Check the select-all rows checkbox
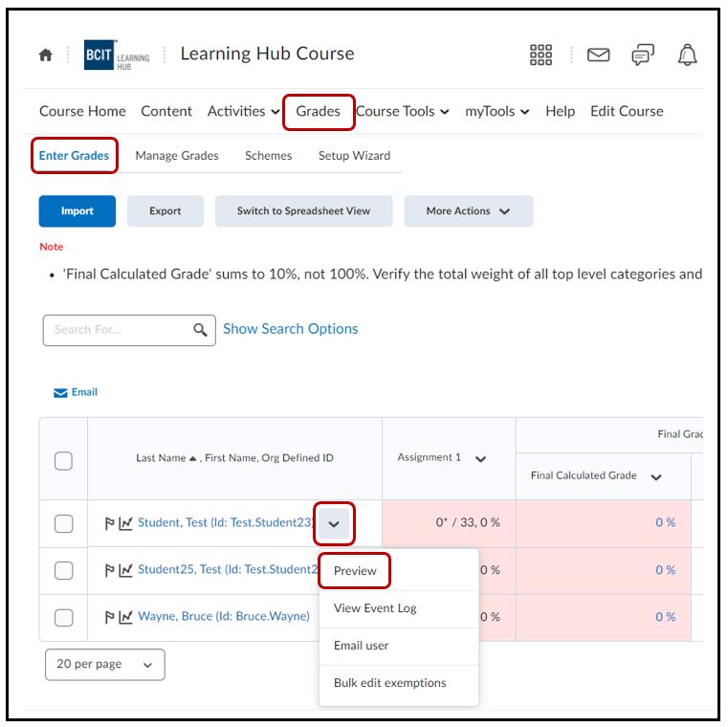This screenshot has height=727, width=728. point(63,461)
